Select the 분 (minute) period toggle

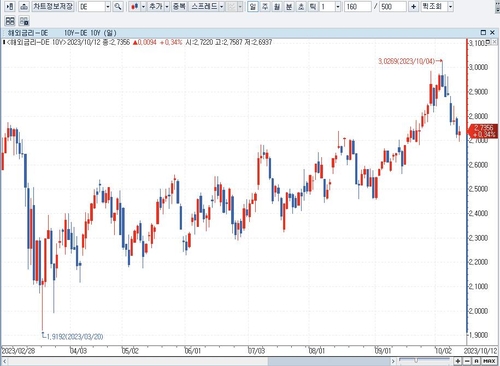click(x=289, y=6)
